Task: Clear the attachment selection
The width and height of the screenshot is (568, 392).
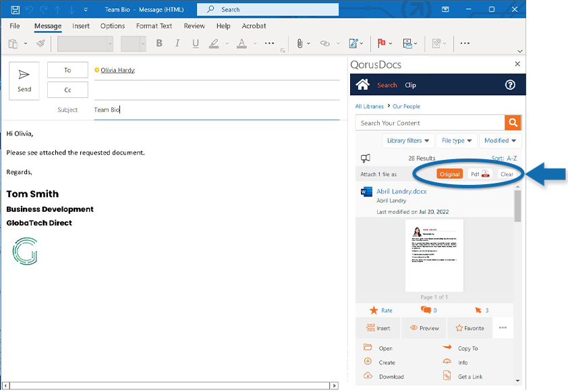Action: [507, 174]
